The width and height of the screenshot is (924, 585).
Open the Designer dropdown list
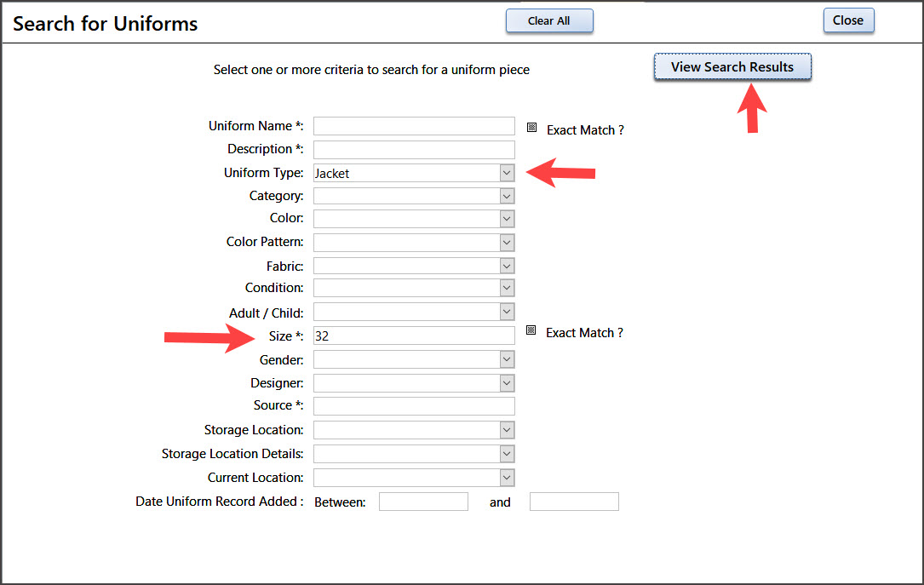(x=507, y=383)
